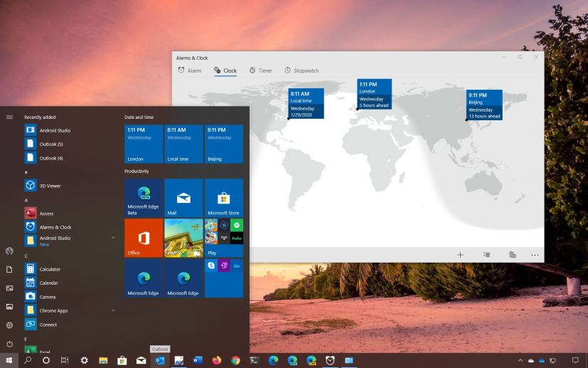
Task: Switch to the Alarm tab
Action: (189, 70)
